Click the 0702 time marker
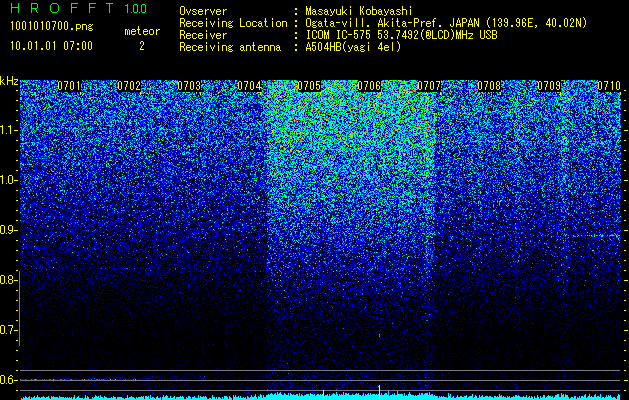 pyautogui.click(x=129, y=86)
